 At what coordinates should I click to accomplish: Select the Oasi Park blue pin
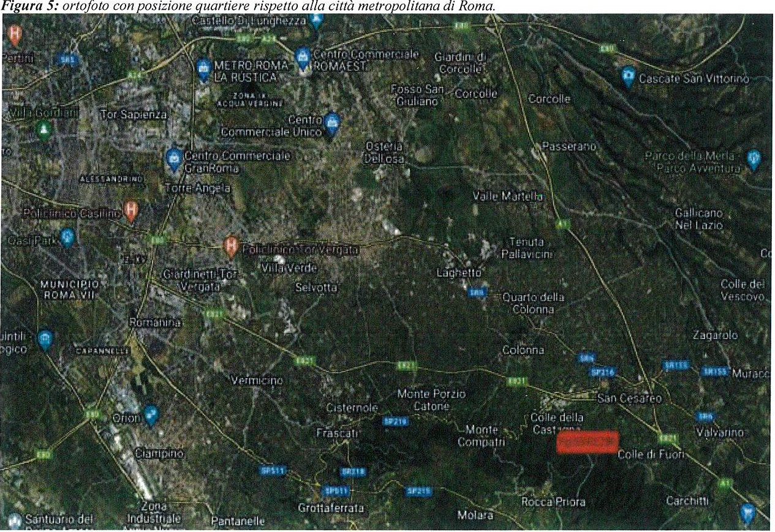(67, 237)
